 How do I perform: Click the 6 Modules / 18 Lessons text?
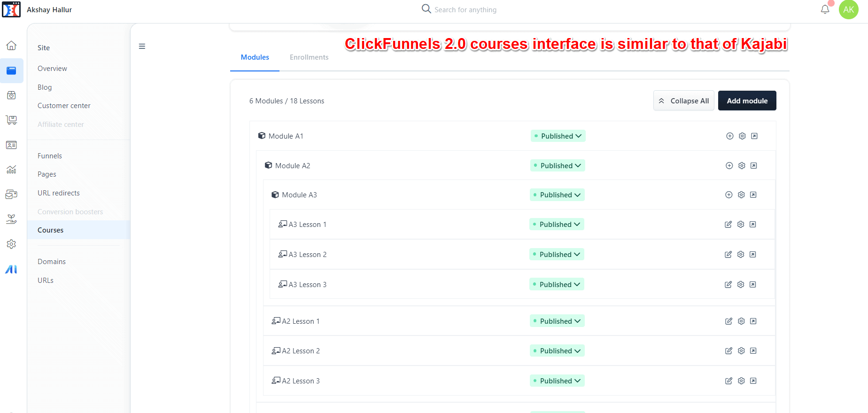[287, 101]
